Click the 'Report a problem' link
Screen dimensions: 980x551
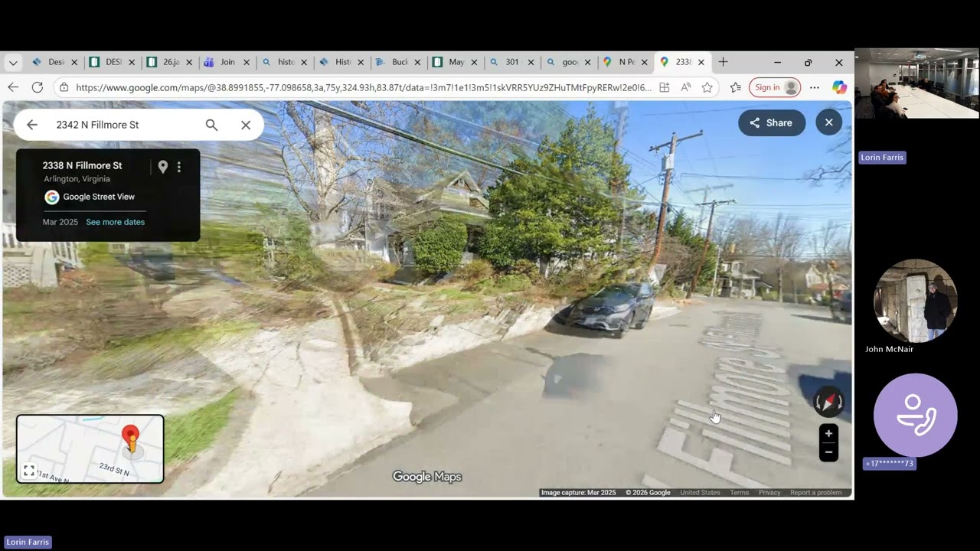pos(816,493)
